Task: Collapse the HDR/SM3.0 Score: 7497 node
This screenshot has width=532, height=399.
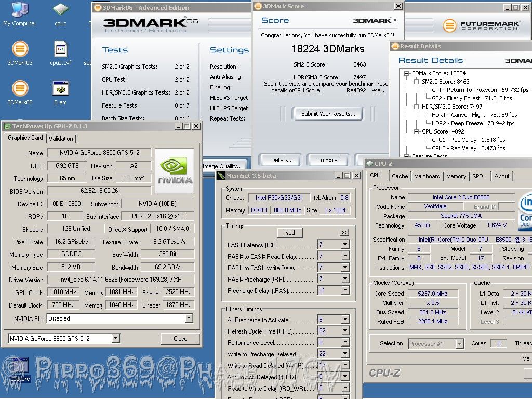Action: click(x=416, y=107)
